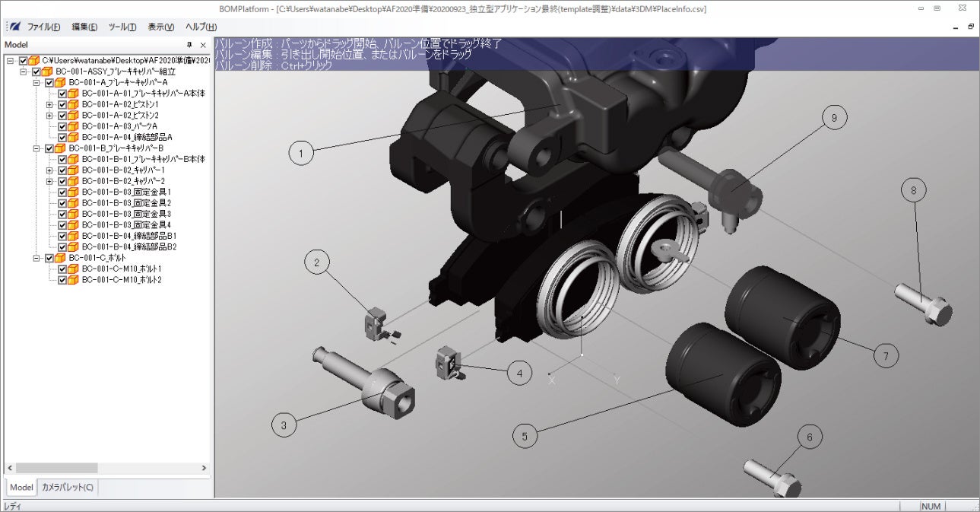Viewport: 980px width, 512px height.
Task: Expand the BC-001-A-02_ピストン2 node
Action: [49, 116]
